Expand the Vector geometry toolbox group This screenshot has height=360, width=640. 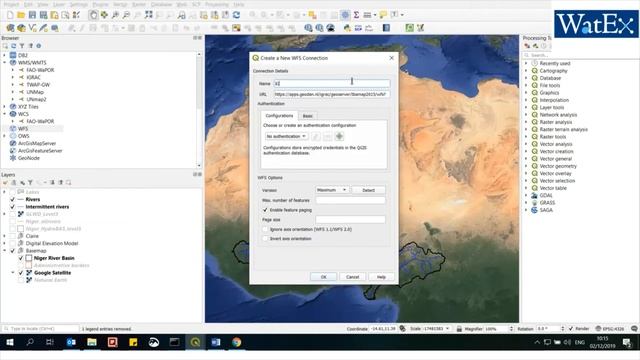pyautogui.click(x=526, y=166)
